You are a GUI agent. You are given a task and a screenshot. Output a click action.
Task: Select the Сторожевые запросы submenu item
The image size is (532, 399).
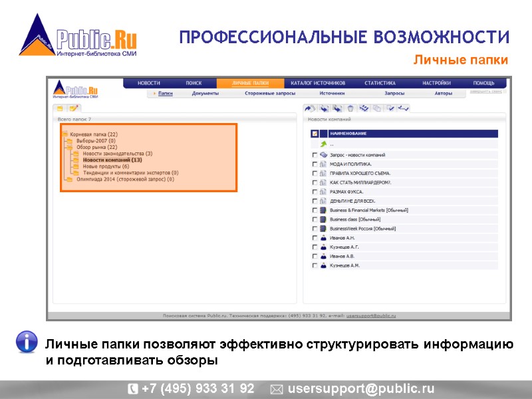(270, 93)
